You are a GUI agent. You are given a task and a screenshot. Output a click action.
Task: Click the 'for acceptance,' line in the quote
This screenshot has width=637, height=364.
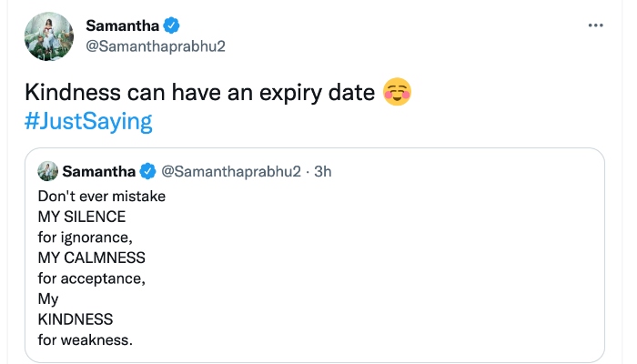pyautogui.click(x=91, y=278)
